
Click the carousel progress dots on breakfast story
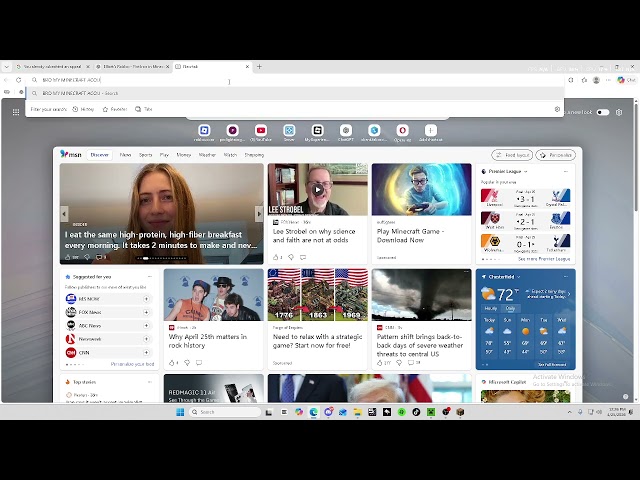coord(162,258)
